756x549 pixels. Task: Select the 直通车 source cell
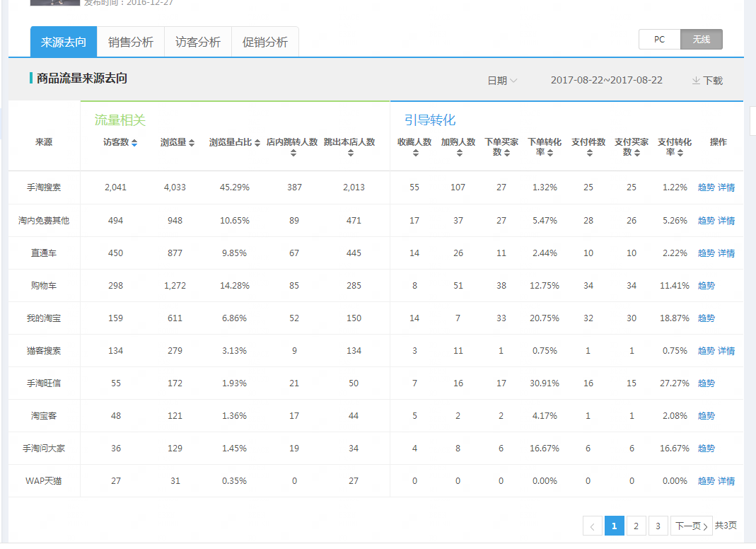pos(44,253)
